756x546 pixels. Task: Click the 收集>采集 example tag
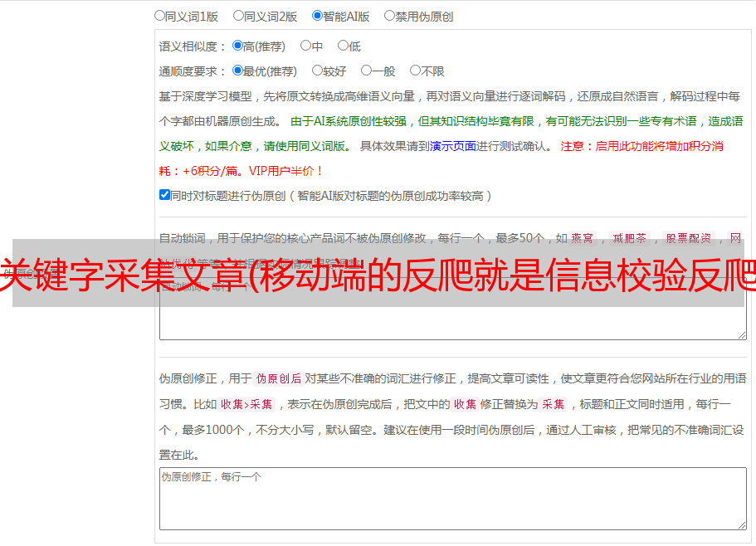pyautogui.click(x=246, y=404)
